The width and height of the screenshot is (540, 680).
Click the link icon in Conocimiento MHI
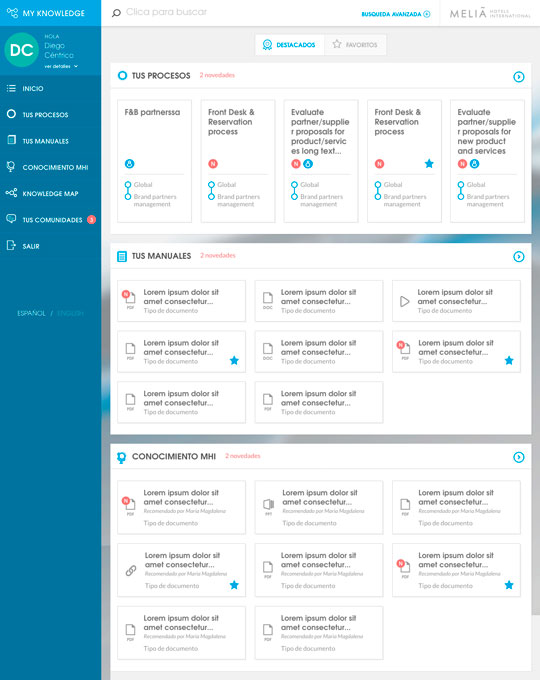pyautogui.click(x=131, y=571)
